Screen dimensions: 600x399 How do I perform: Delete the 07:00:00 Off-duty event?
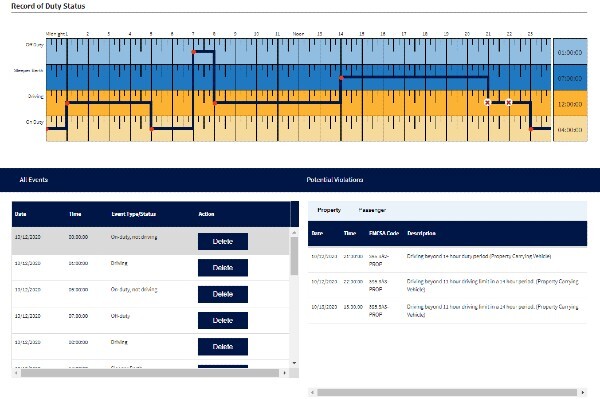pos(223,321)
